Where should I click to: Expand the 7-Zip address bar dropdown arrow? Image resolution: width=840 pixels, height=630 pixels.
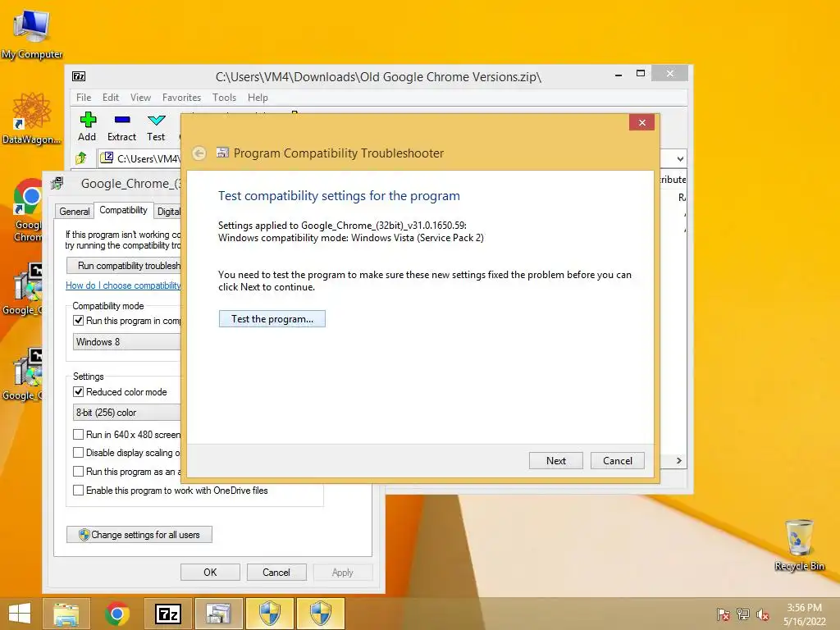[x=680, y=159]
